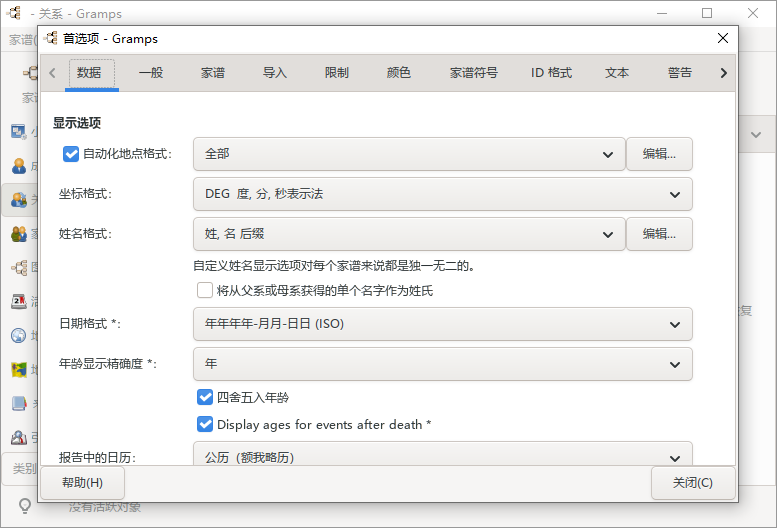Viewport: 777px width, 528px height.
Task: Open Events calendar icon in sidebar
Action: [x=18, y=301]
